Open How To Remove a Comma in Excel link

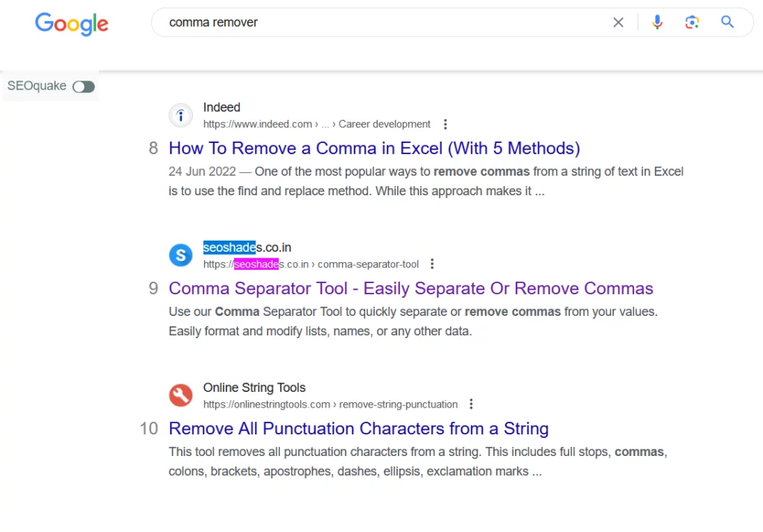click(x=374, y=148)
